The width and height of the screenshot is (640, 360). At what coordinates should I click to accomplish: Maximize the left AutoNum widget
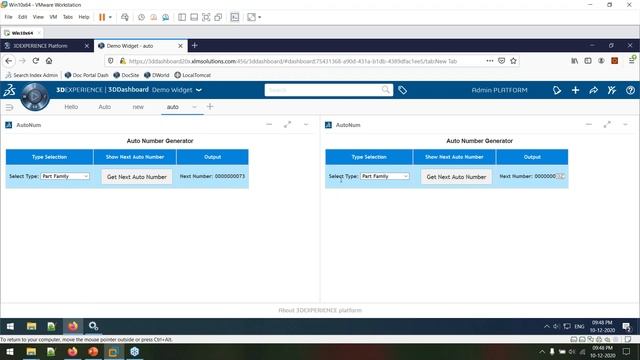[x=287, y=124]
